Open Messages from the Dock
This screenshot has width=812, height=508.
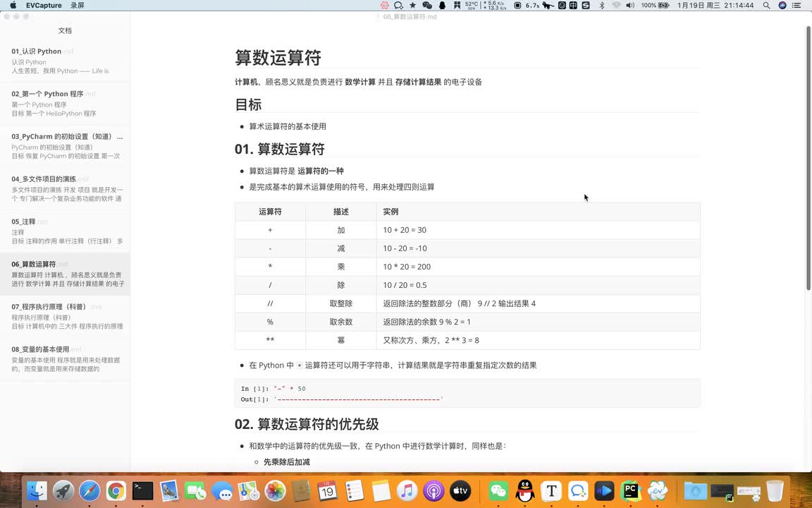point(221,490)
